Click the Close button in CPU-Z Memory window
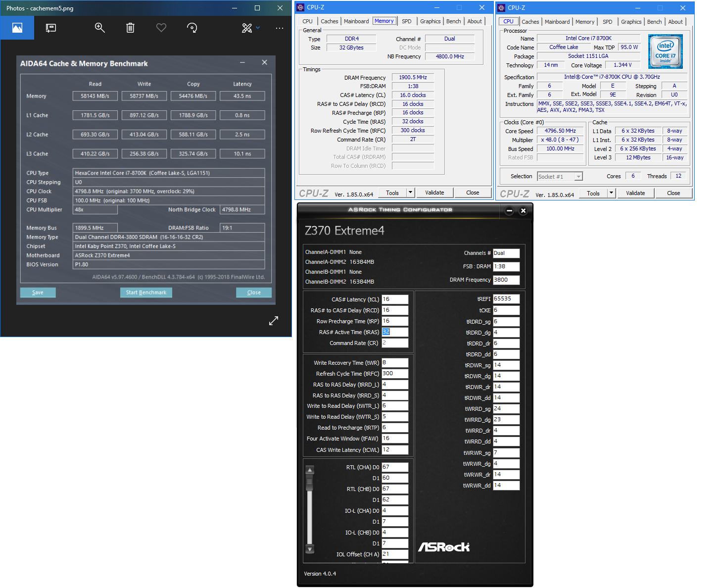717x588 pixels. (x=473, y=193)
